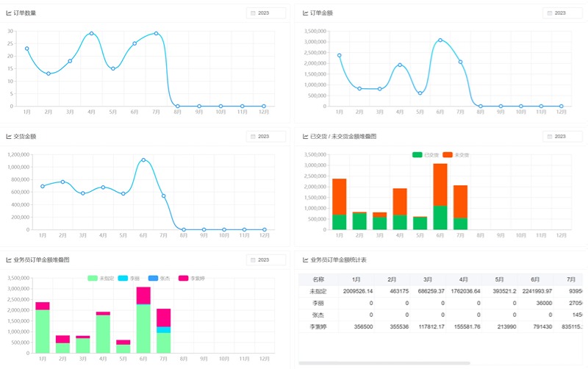Click calendar icon in 业务员订单金额堆叠图 year picker
The width and height of the screenshot is (588, 369).
254,260
